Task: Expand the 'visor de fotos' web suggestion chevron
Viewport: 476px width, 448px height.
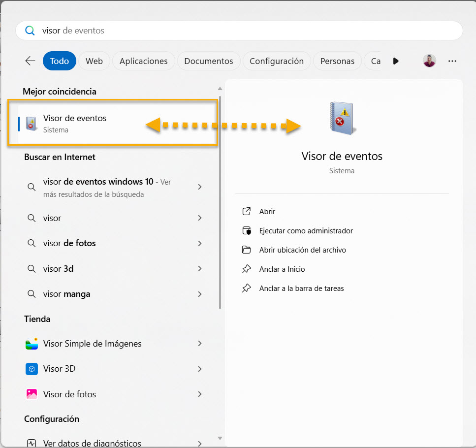Action: (x=200, y=243)
